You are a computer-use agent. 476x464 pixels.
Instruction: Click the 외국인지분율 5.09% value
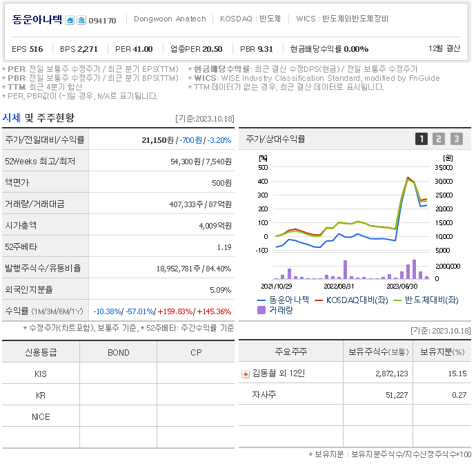coord(220,290)
